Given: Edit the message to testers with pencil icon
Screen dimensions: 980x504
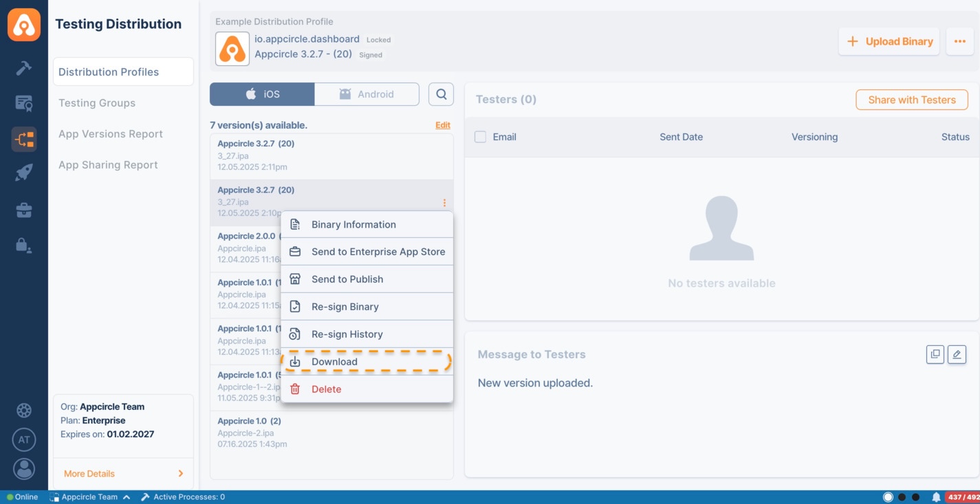Looking at the screenshot, I should click(957, 354).
